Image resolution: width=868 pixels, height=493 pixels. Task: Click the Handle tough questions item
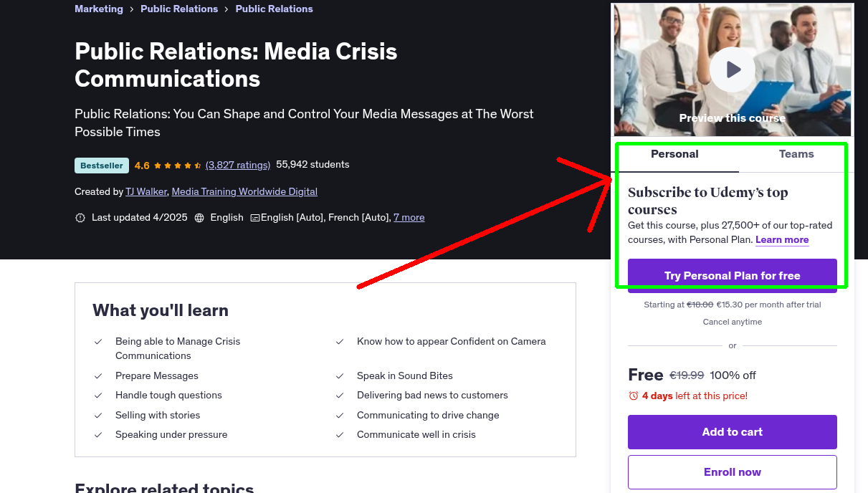click(168, 396)
